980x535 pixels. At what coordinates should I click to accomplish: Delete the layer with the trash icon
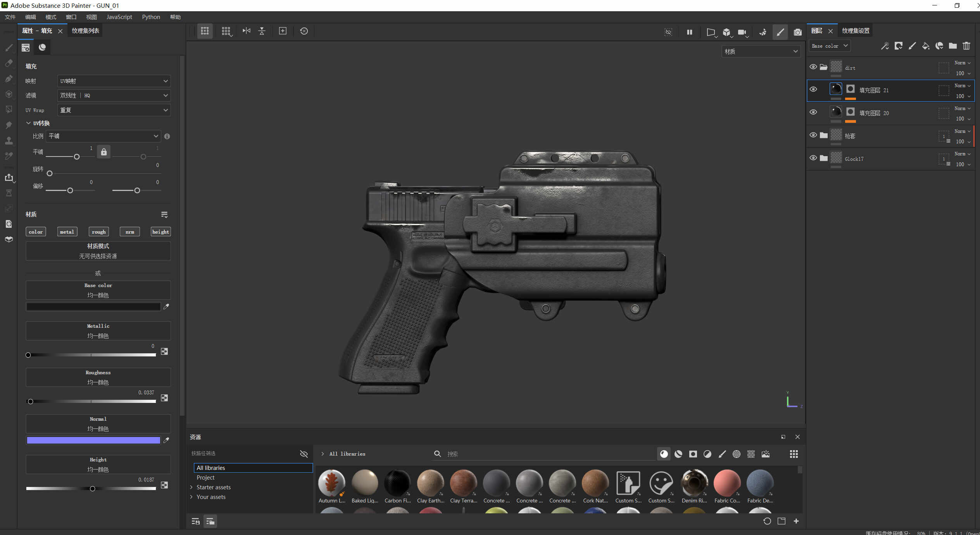coord(966,46)
